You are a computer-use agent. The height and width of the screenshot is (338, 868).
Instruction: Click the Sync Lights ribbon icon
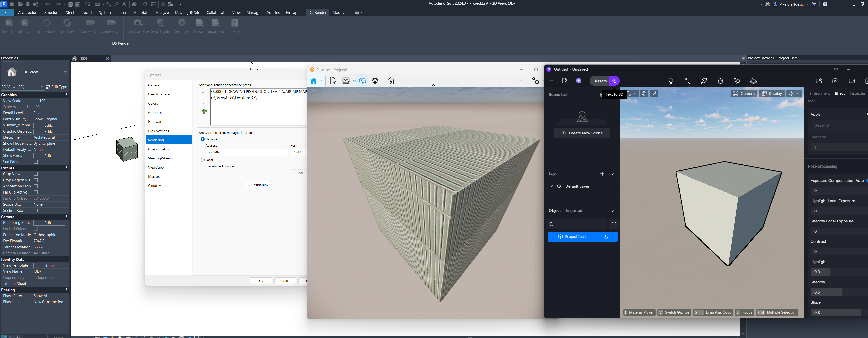click(x=160, y=23)
